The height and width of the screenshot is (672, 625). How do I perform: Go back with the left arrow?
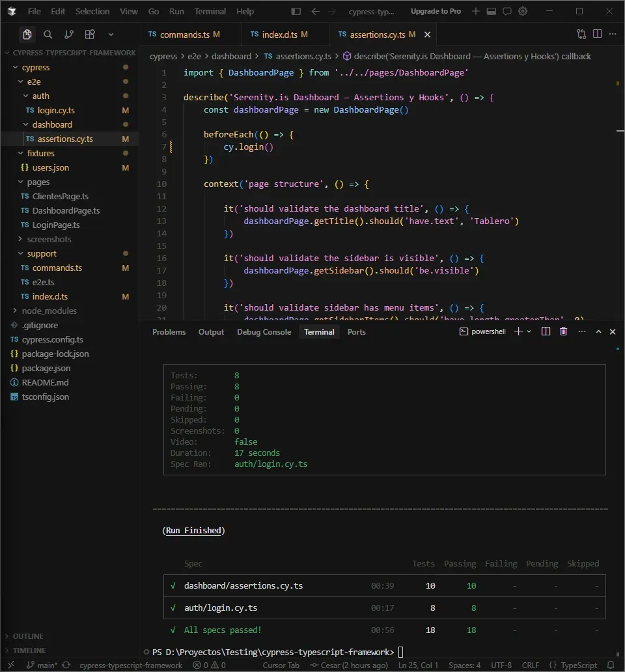pos(315,11)
